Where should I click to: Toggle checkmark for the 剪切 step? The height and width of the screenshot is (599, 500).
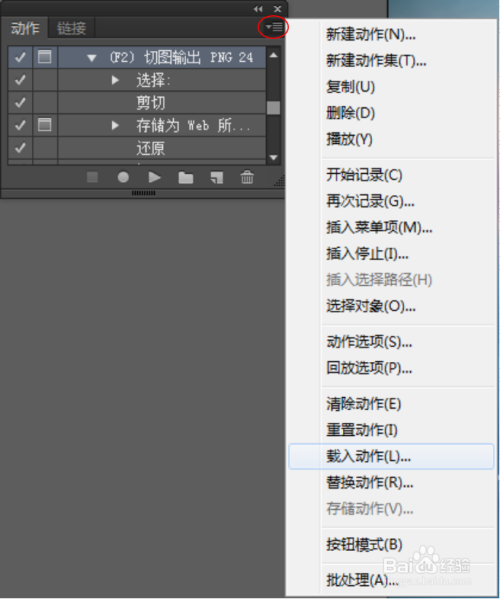(x=20, y=102)
